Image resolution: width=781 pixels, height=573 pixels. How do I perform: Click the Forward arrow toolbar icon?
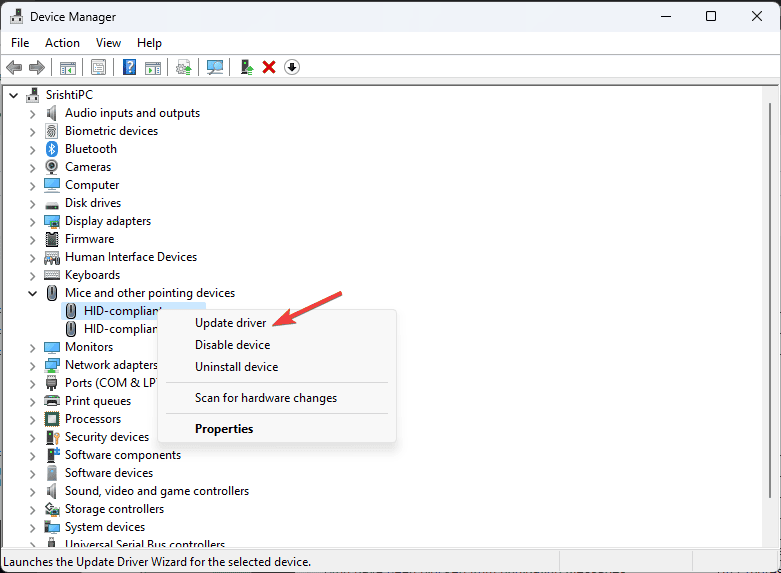tap(37, 67)
